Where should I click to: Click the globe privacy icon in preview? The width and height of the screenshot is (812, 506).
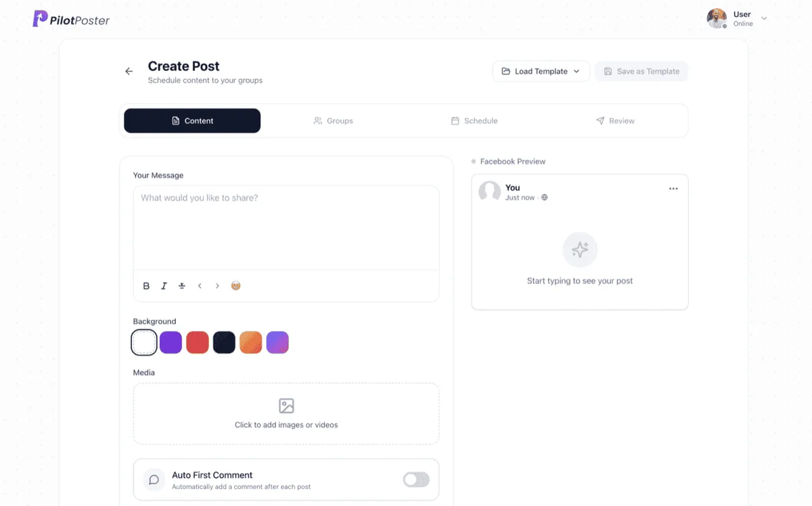tap(545, 198)
